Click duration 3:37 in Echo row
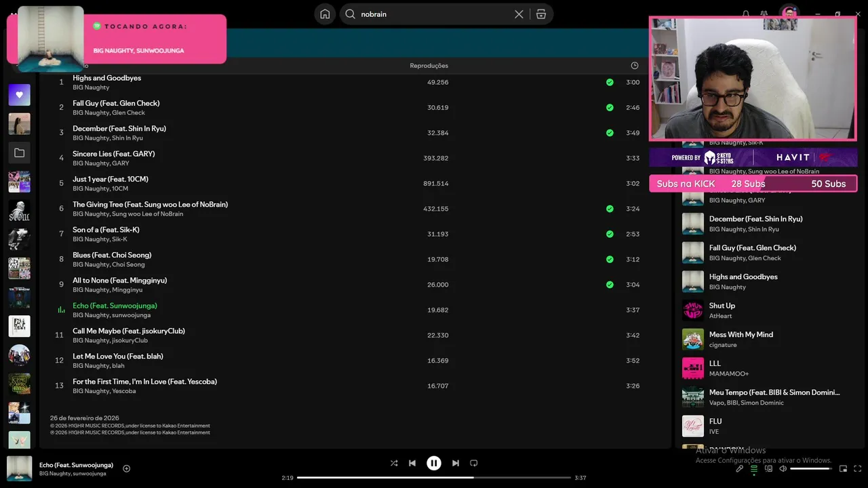This screenshot has width=868, height=488. 633,310
